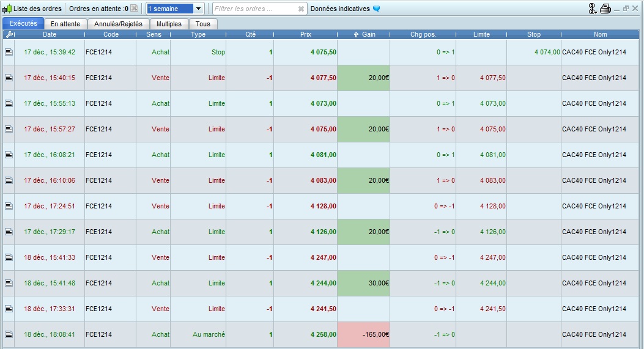The height and width of the screenshot is (349, 644).
Task: Open the Annulés/Rejetés tab
Action: pyautogui.click(x=118, y=24)
